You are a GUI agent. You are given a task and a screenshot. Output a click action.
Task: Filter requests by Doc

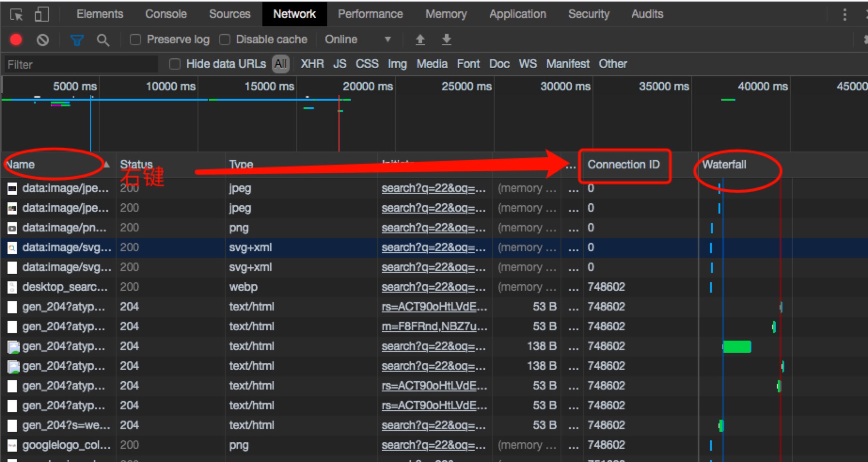499,64
